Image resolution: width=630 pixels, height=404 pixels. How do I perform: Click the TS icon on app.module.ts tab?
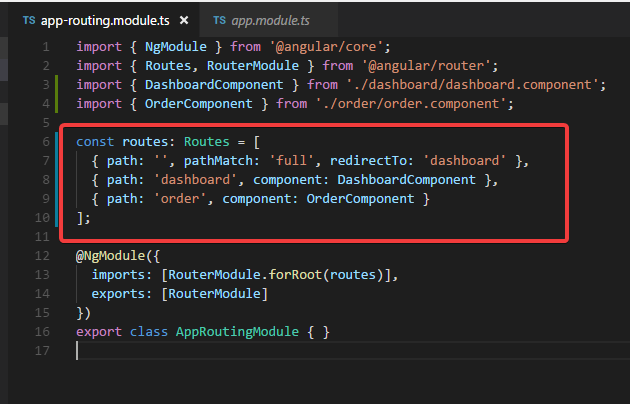pos(219,20)
